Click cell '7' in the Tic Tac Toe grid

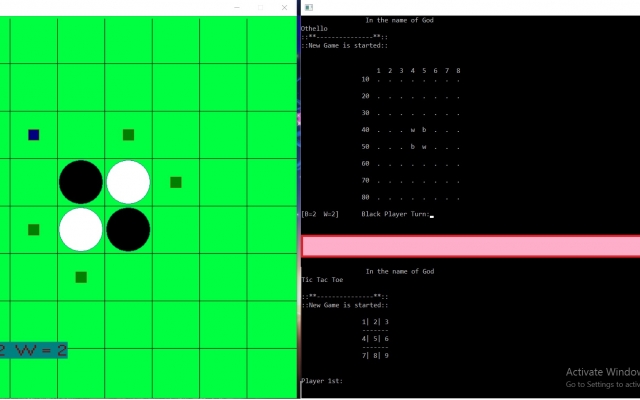[364, 356]
